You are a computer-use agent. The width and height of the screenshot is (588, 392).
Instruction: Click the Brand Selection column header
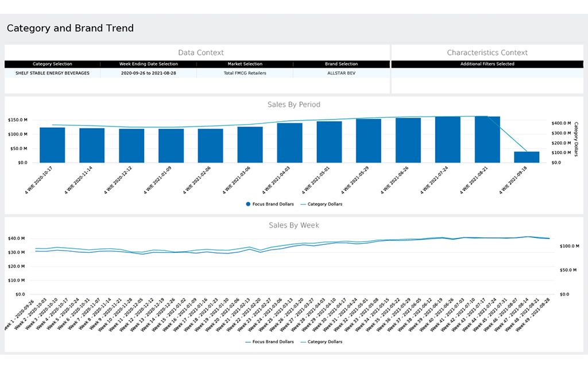(341, 64)
